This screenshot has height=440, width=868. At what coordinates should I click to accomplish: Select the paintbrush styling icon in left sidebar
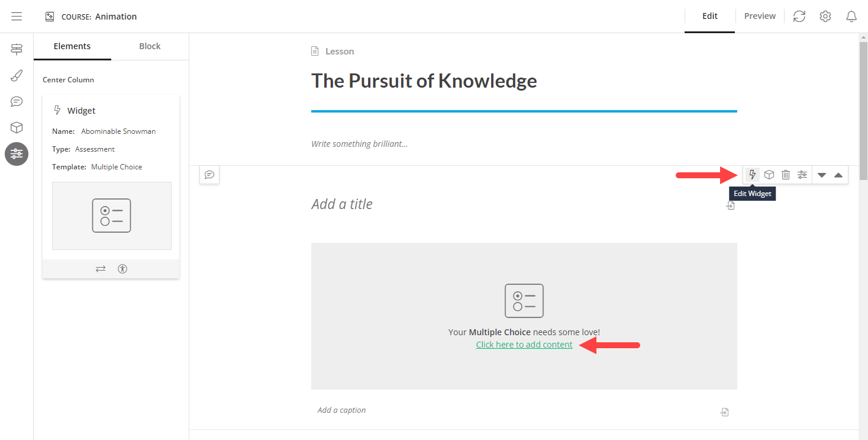[16, 75]
